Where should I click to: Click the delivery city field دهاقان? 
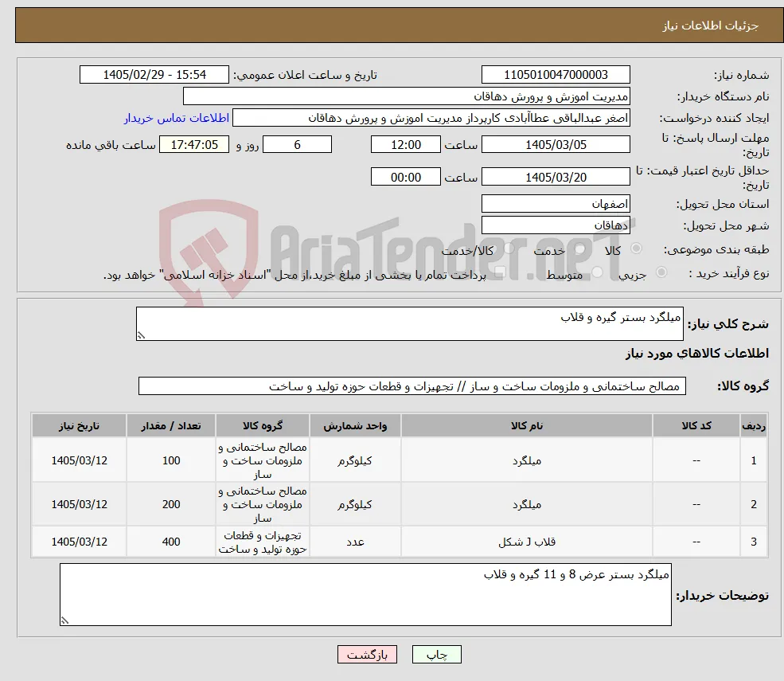point(556,225)
